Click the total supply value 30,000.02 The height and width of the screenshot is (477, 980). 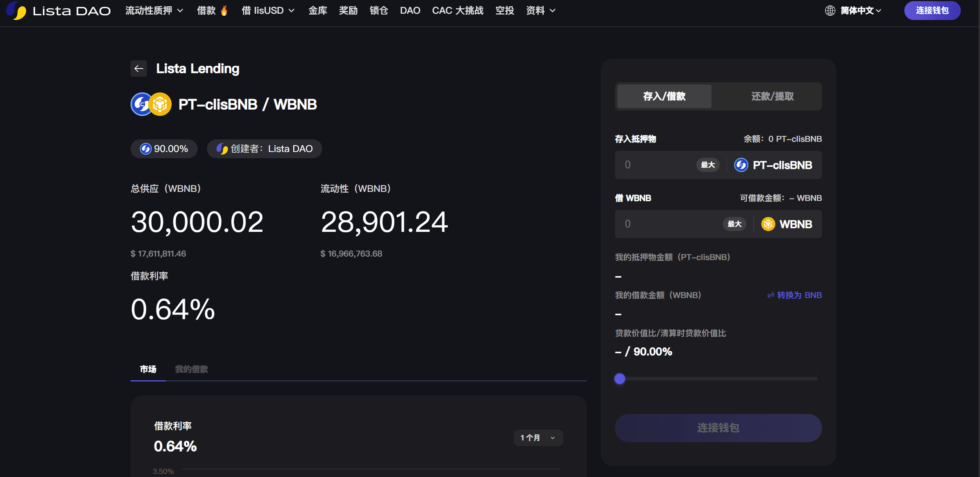click(197, 222)
